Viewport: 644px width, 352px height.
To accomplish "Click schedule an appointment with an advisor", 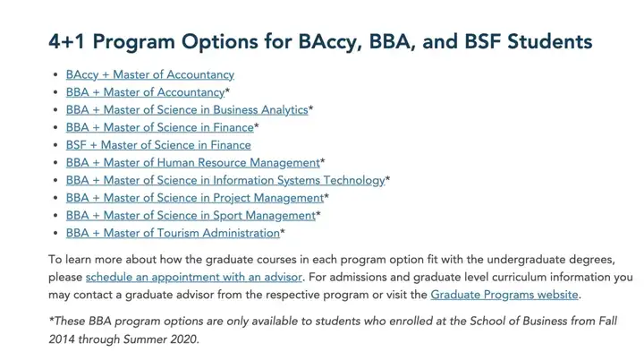I will pyautogui.click(x=194, y=277).
